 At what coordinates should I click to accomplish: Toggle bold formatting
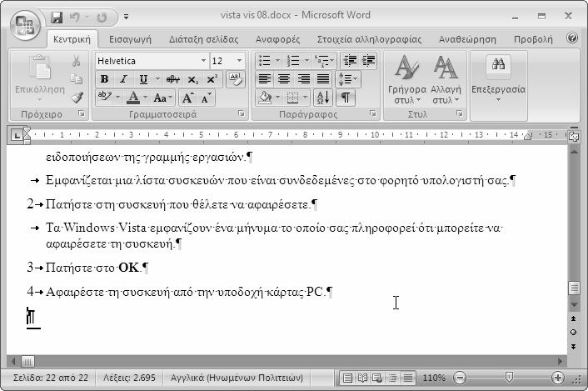click(x=105, y=79)
